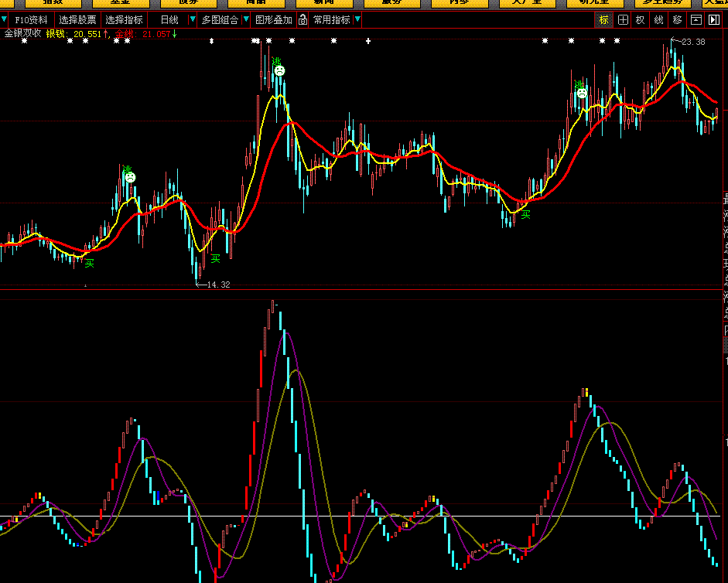
Task: Click the 23.38 high price label
Action: pyautogui.click(x=693, y=43)
